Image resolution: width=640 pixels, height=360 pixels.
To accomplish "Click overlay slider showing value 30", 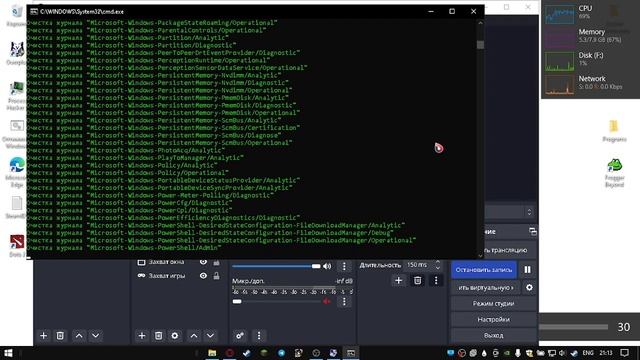I will click(573, 327).
